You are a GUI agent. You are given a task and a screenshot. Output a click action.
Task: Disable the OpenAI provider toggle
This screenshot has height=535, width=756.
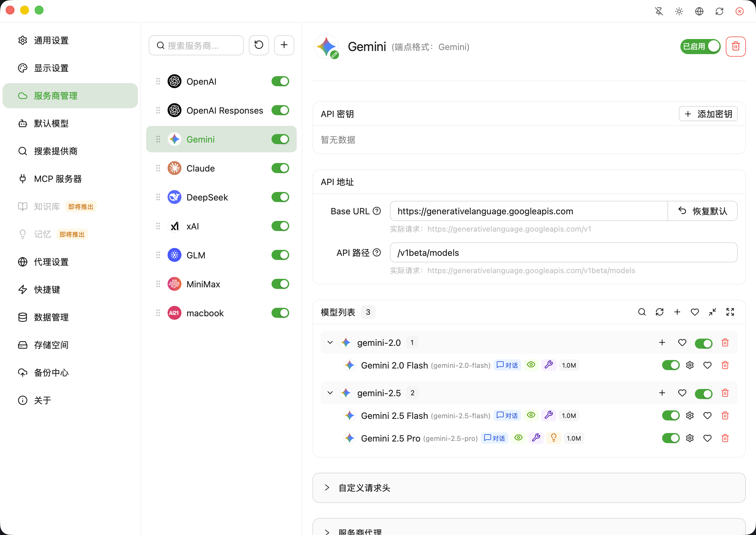(280, 82)
